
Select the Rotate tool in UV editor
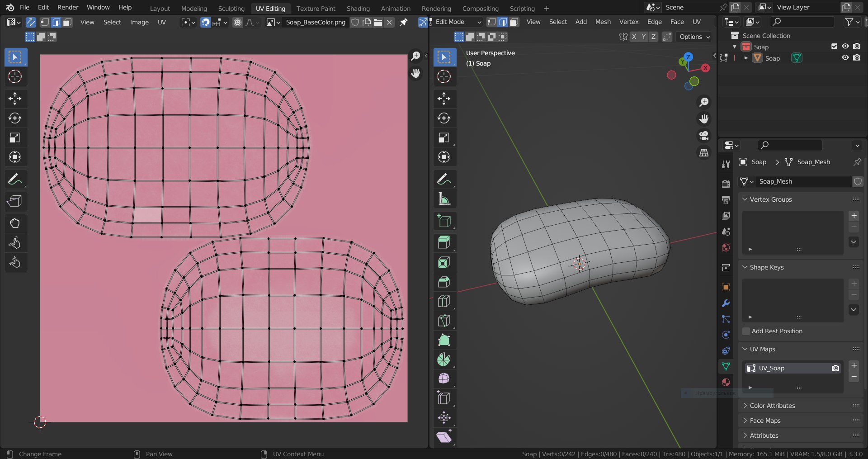click(15, 118)
